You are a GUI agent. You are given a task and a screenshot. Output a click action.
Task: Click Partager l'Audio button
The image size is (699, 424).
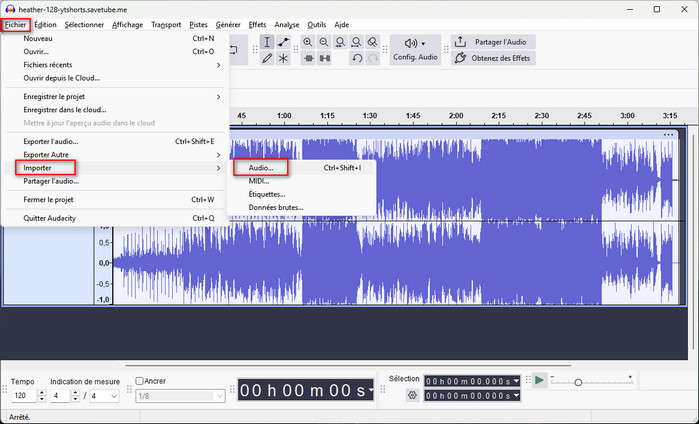[493, 42]
